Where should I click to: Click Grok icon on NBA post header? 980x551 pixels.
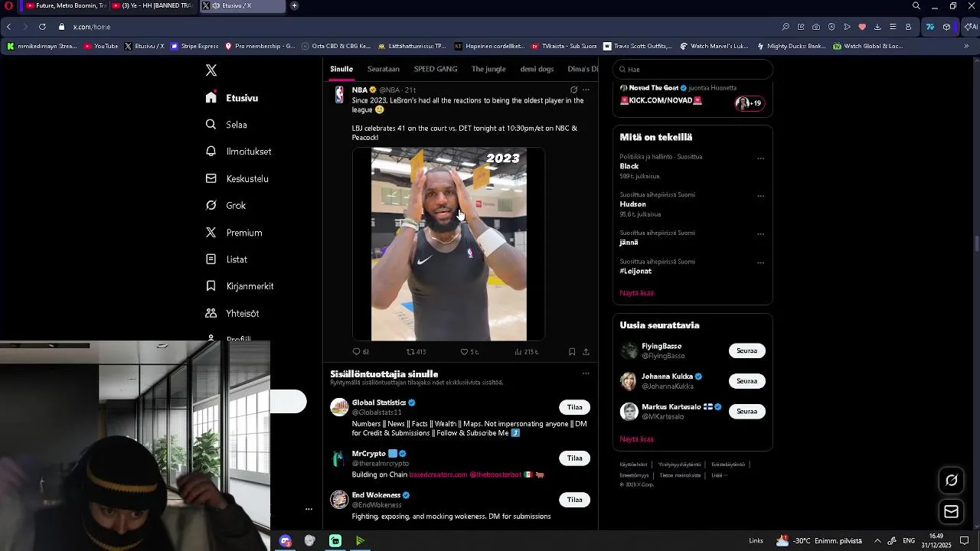click(x=573, y=90)
